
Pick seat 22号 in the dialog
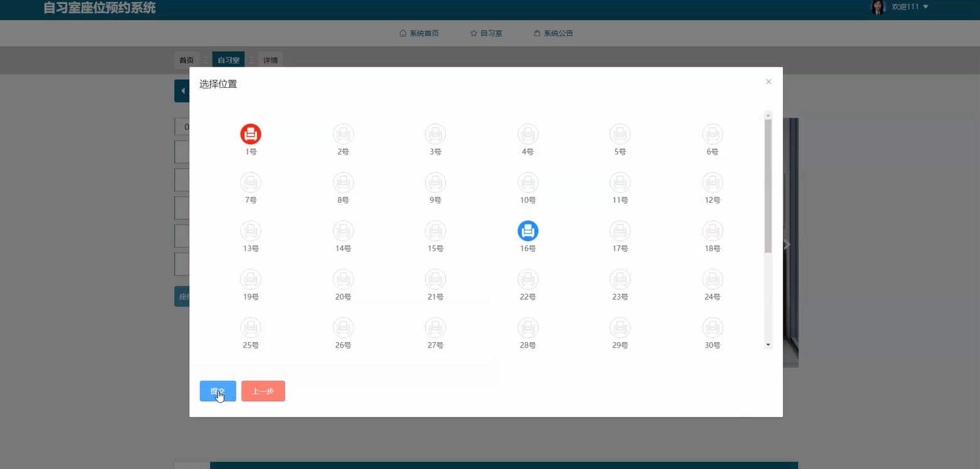click(x=528, y=279)
